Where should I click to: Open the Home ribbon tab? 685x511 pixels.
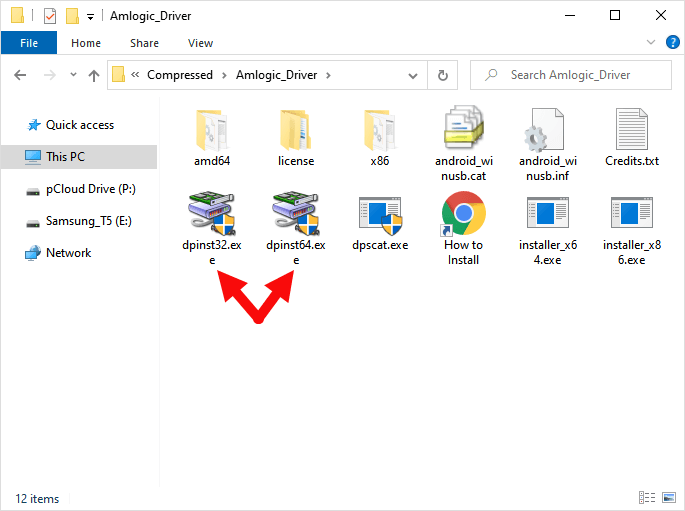[86, 43]
